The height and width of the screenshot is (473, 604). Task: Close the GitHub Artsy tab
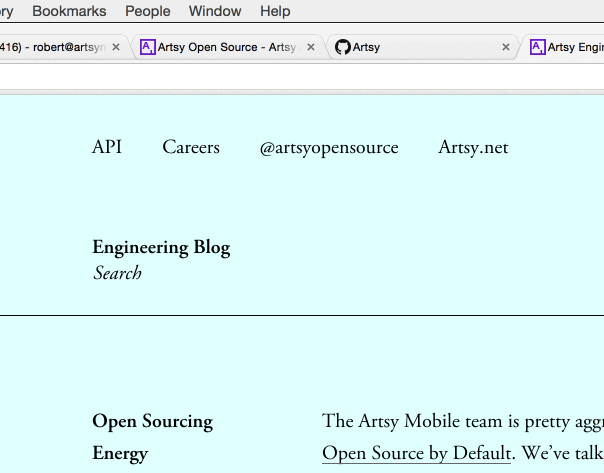506,47
